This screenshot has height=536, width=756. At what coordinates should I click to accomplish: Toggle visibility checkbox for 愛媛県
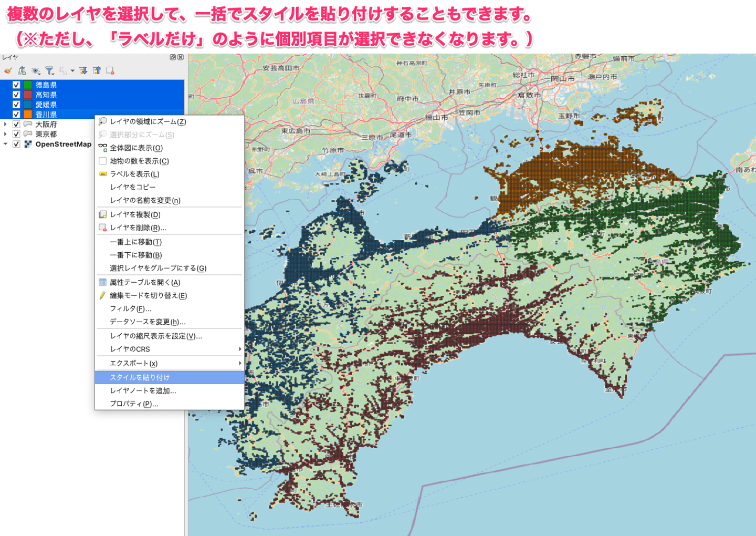(x=16, y=105)
